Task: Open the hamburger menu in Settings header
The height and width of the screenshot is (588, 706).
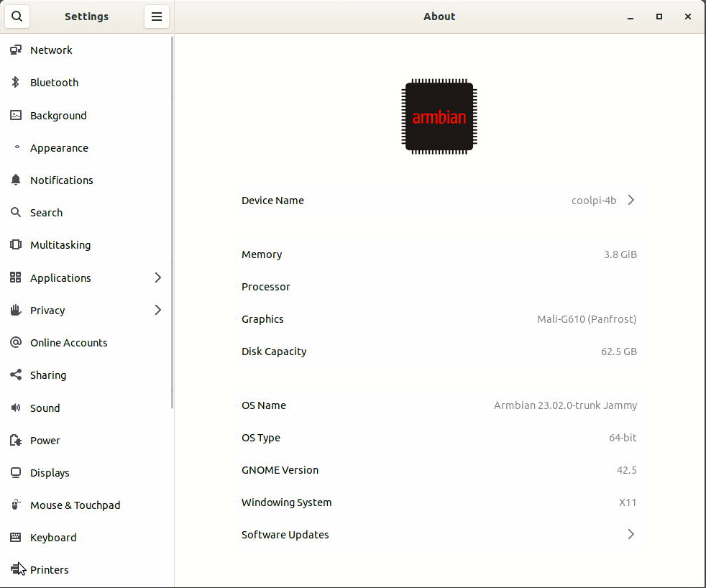Action: point(156,17)
